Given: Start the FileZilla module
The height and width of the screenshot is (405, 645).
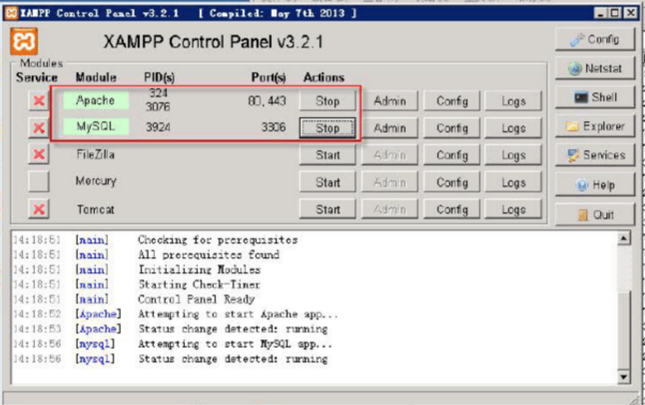Looking at the screenshot, I should pyautogui.click(x=327, y=155).
